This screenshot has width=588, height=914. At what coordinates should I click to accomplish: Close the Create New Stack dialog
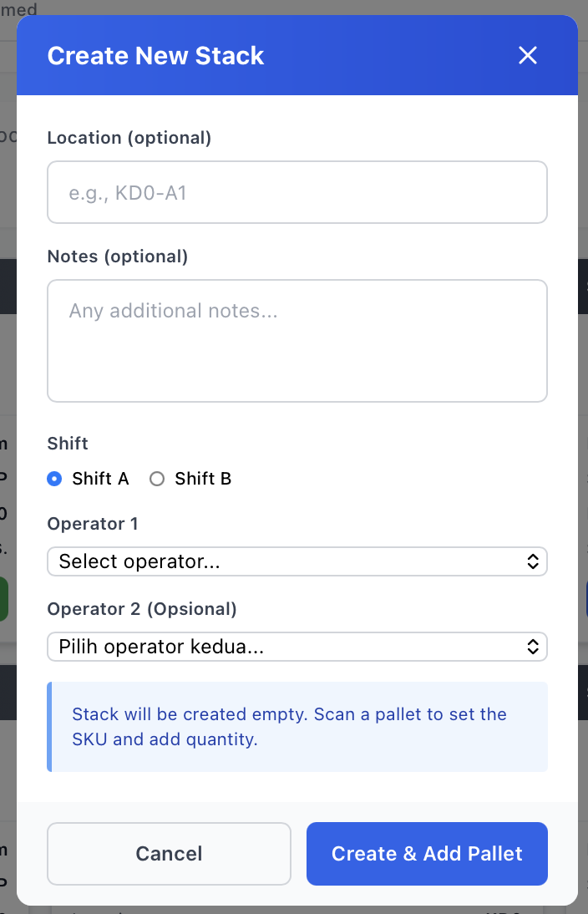tap(527, 56)
